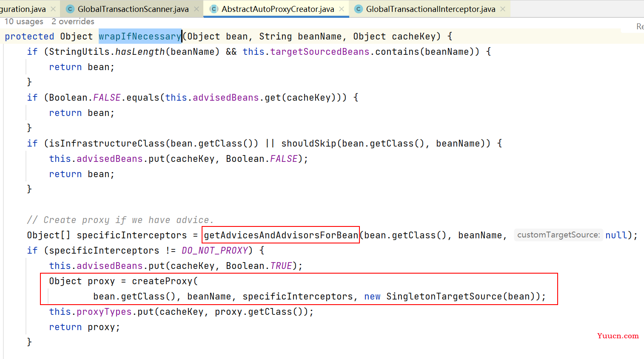This screenshot has height=359, width=644.
Task: Click advisedBeans in the get(cacheKey) line
Action: click(226, 98)
